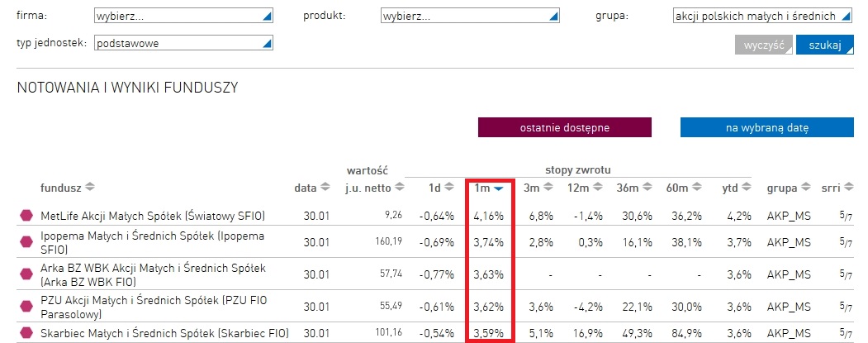Click the -0,61% 1d return
868x343 pixels.
pos(437,307)
